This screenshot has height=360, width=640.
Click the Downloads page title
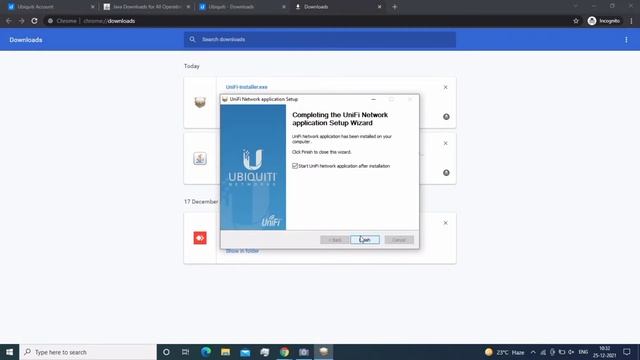pyautogui.click(x=26, y=40)
